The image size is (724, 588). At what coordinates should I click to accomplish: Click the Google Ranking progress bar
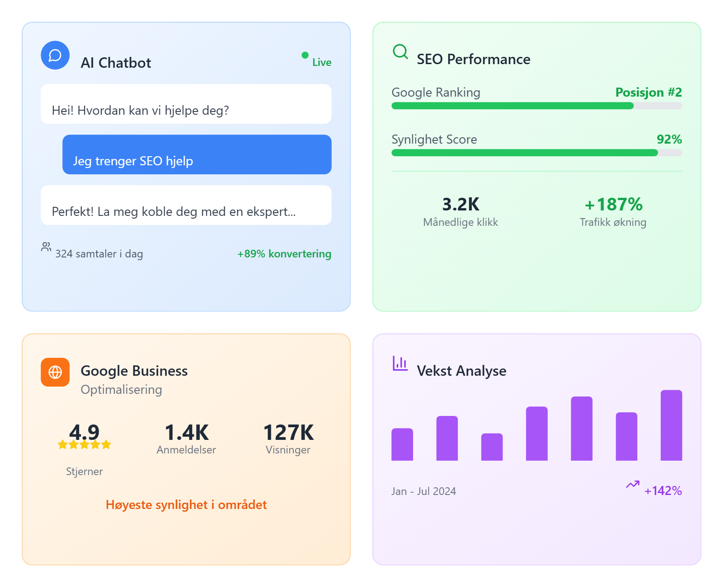pyautogui.click(x=537, y=106)
